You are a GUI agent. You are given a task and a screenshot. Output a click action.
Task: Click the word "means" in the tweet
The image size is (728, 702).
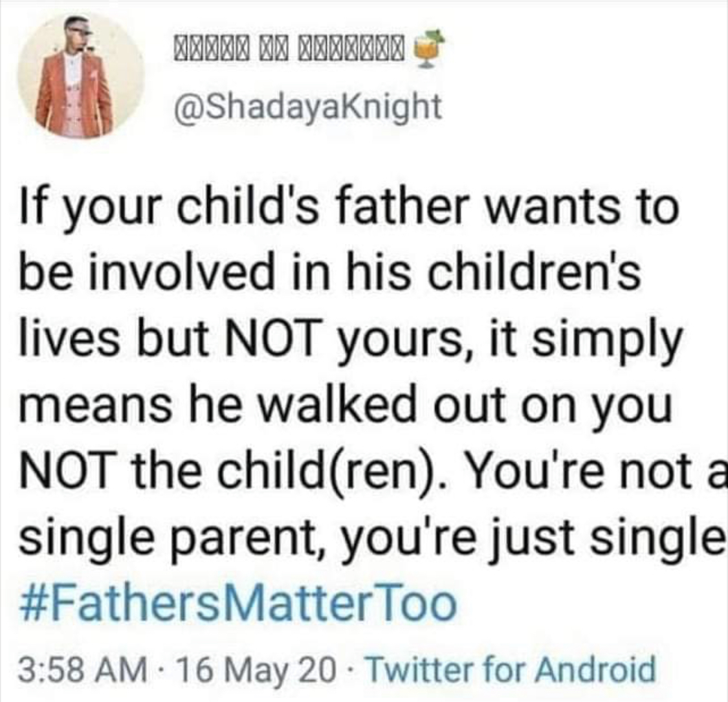tap(94, 406)
